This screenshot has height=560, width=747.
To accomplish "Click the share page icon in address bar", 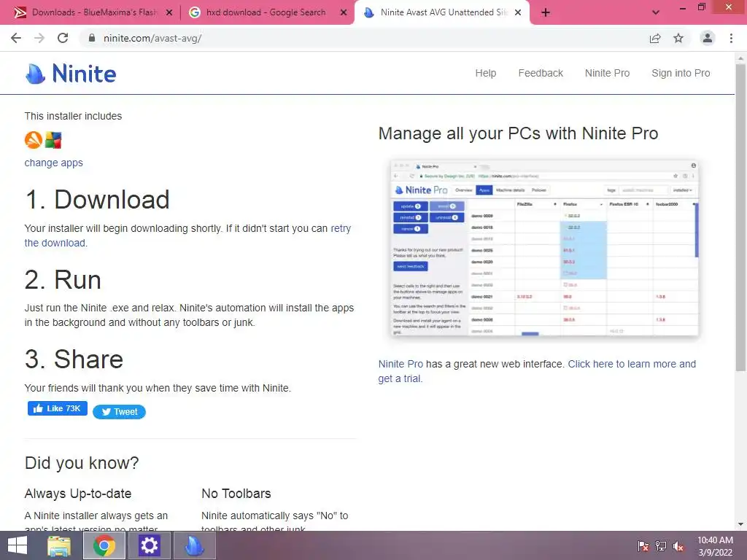I will [655, 38].
